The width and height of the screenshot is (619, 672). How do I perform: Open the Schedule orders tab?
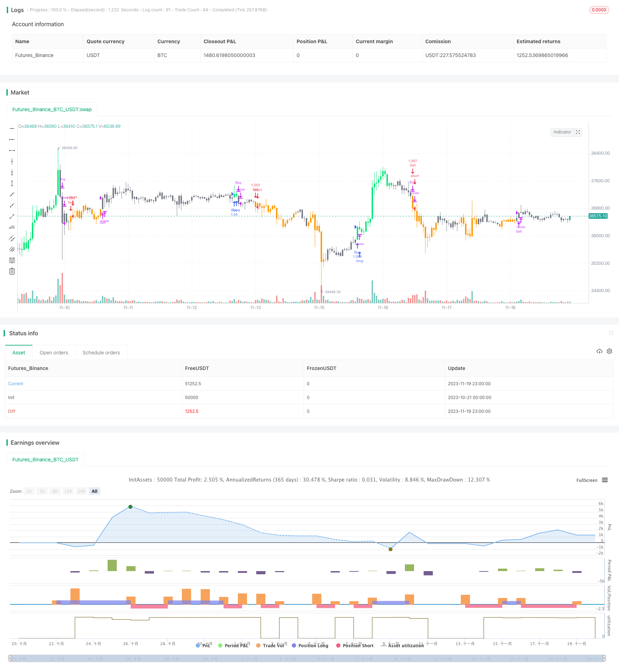(x=101, y=353)
